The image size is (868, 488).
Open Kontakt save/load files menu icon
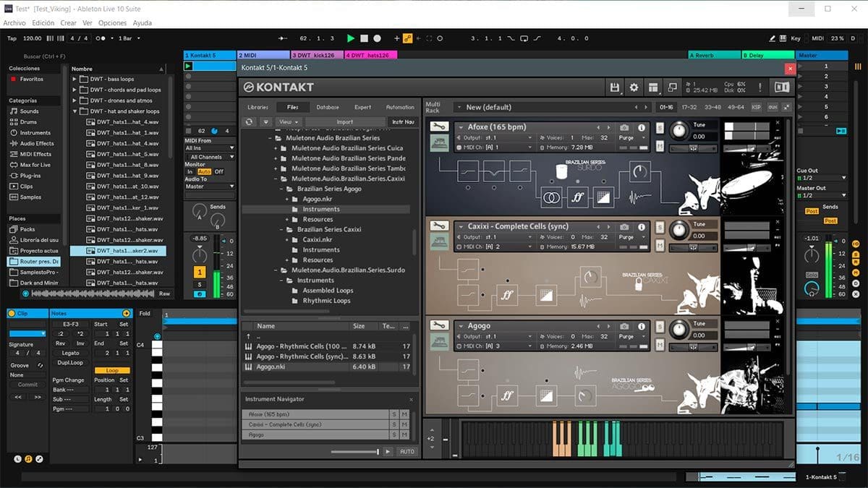615,87
